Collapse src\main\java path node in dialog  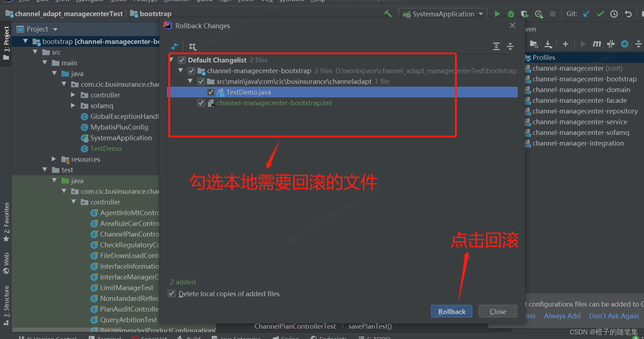[x=190, y=81]
